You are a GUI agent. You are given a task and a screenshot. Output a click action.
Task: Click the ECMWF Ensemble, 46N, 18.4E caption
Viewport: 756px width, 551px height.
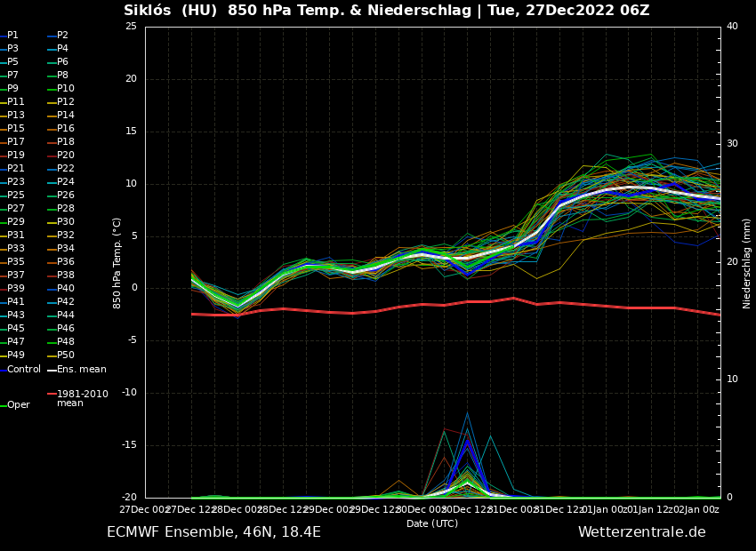coord(213,532)
